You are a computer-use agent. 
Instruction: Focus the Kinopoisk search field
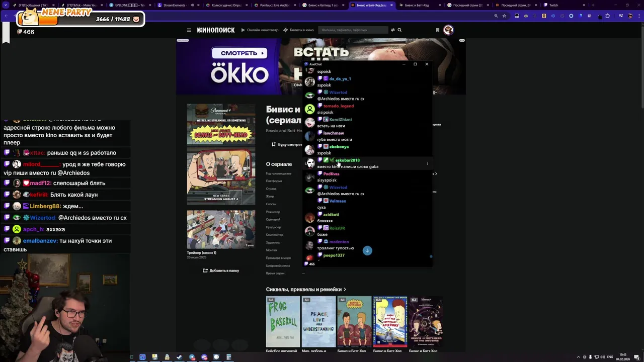pos(353,30)
